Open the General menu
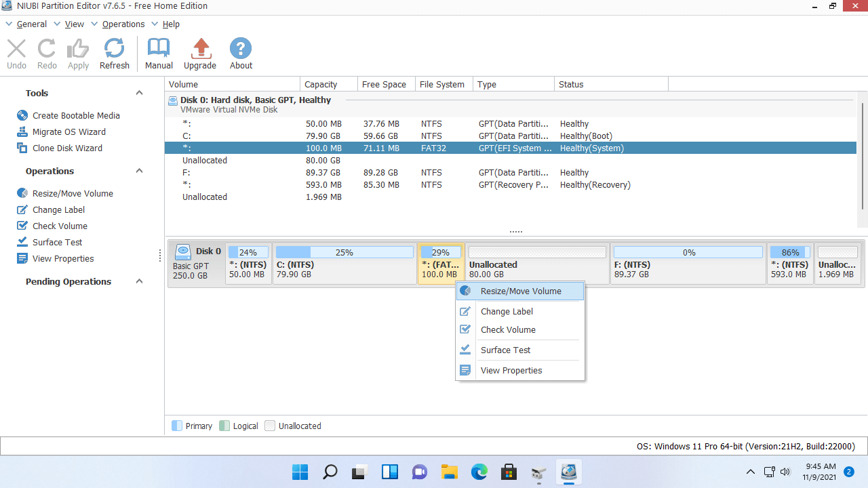Viewport: 868px width, 488px height. pyautogui.click(x=31, y=24)
